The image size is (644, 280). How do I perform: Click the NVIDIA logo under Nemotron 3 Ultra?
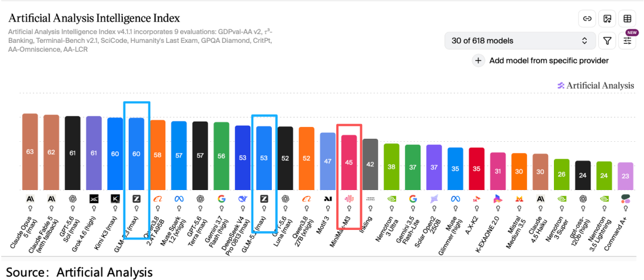pos(391,199)
